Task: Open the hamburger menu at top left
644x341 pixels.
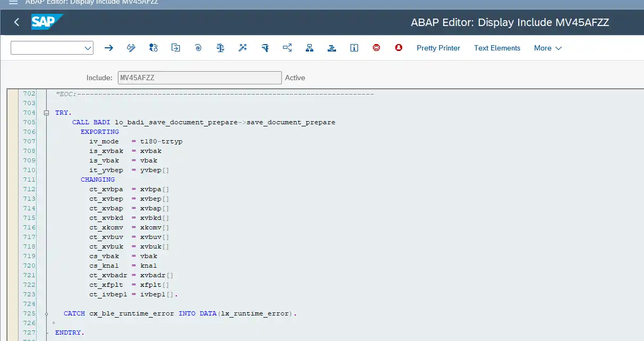Action: pos(13,2)
